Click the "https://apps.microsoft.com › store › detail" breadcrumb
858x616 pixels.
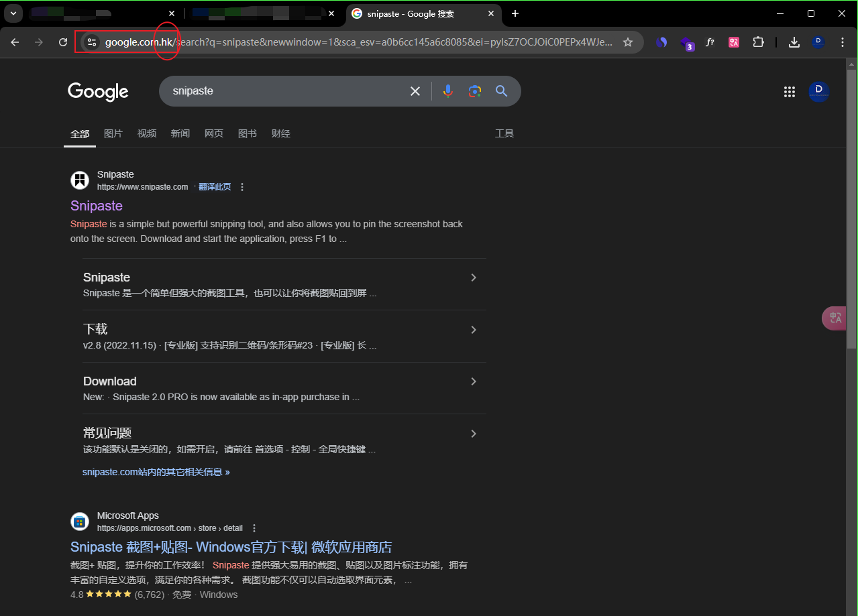(170, 528)
